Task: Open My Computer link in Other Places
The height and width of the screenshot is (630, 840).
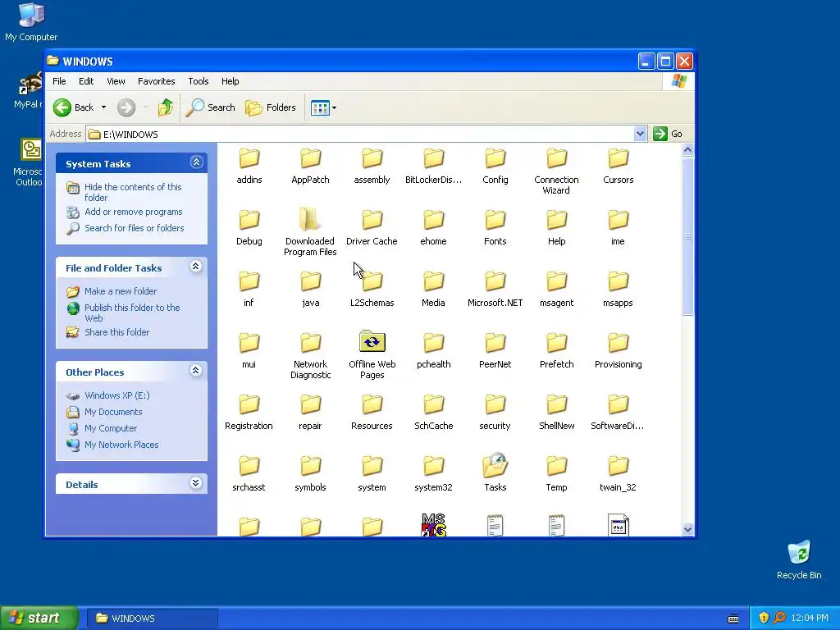Action: click(x=111, y=428)
